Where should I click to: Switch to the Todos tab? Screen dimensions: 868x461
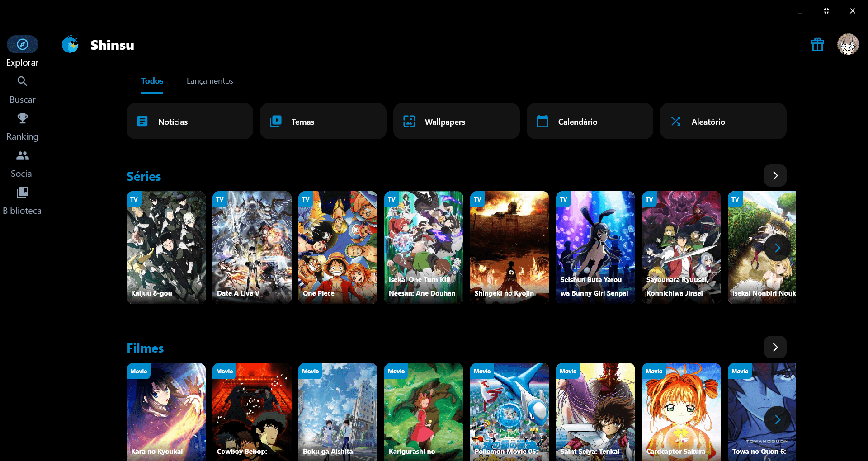[x=152, y=81]
